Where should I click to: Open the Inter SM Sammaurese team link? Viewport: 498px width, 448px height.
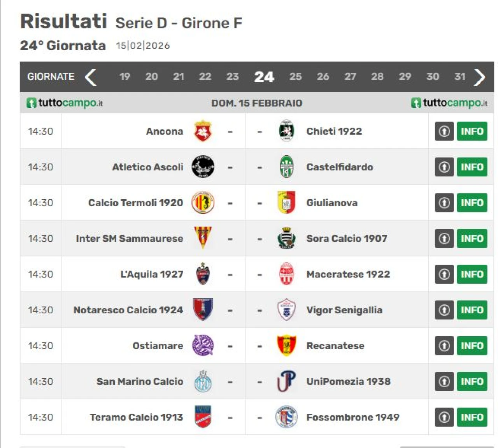click(x=130, y=239)
